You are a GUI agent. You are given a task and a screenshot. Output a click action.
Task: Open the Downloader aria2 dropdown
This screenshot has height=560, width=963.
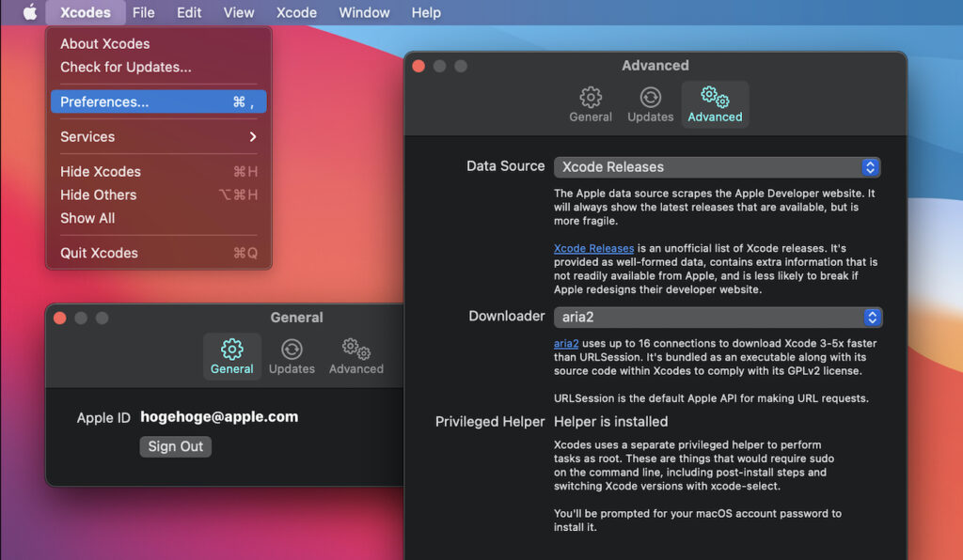point(717,318)
